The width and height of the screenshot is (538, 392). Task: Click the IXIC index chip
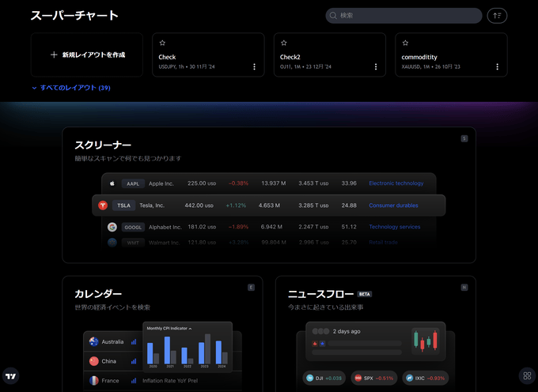(426, 378)
